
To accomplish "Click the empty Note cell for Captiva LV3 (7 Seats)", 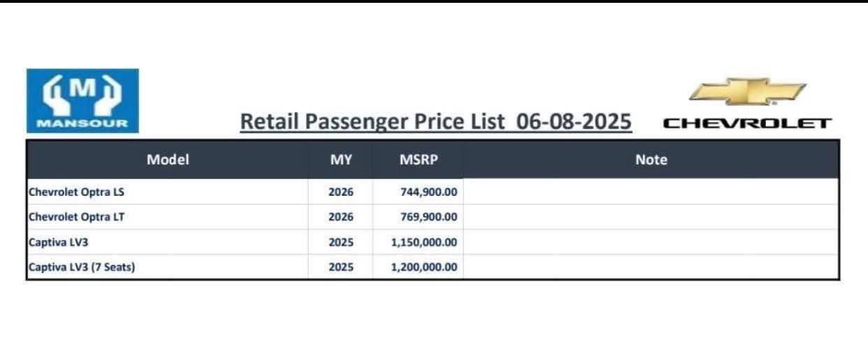I will pos(651,267).
